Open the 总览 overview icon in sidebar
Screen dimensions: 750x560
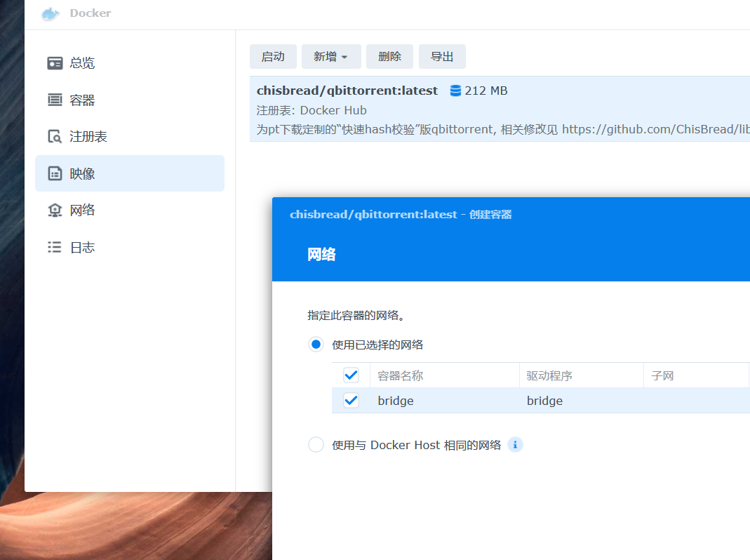55,62
